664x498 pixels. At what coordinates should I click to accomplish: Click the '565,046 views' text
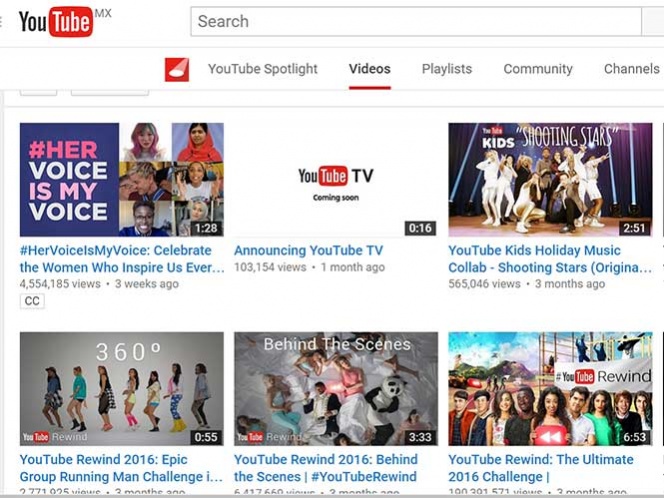[484, 284]
